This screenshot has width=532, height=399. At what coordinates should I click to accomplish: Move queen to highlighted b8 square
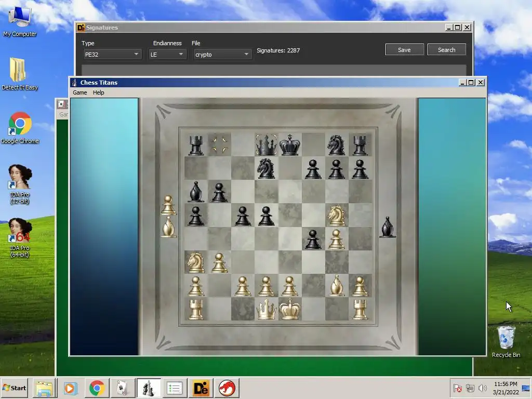click(x=219, y=145)
